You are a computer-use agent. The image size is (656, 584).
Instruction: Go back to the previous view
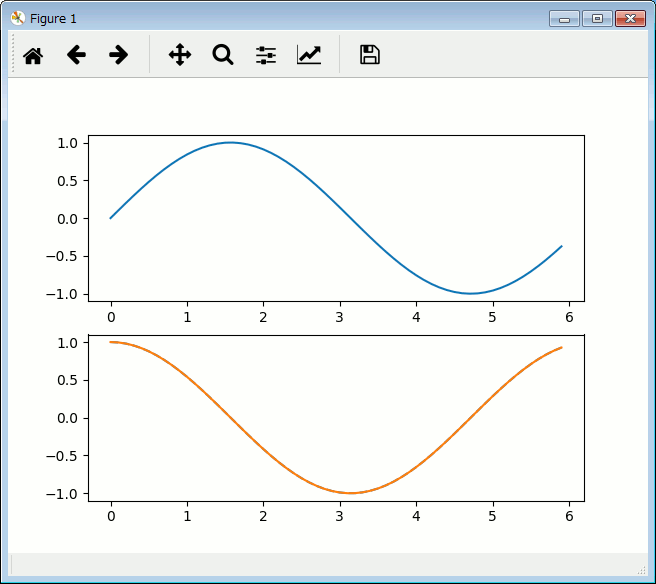pyautogui.click(x=76, y=55)
